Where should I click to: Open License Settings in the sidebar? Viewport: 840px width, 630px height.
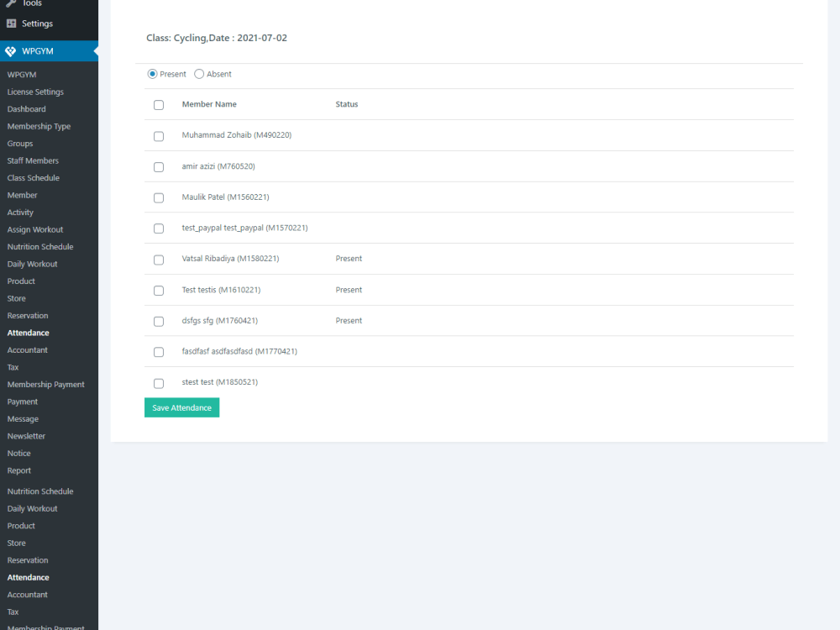click(x=35, y=92)
